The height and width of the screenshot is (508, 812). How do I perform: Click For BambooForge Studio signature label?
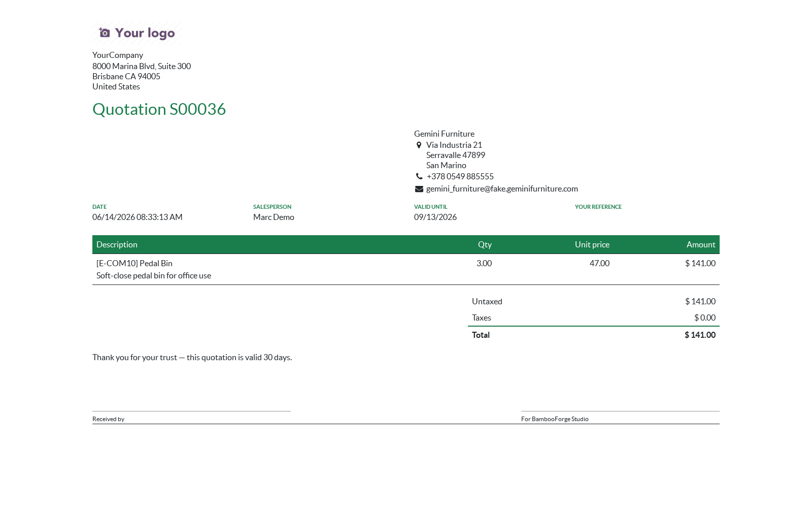point(555,419)
